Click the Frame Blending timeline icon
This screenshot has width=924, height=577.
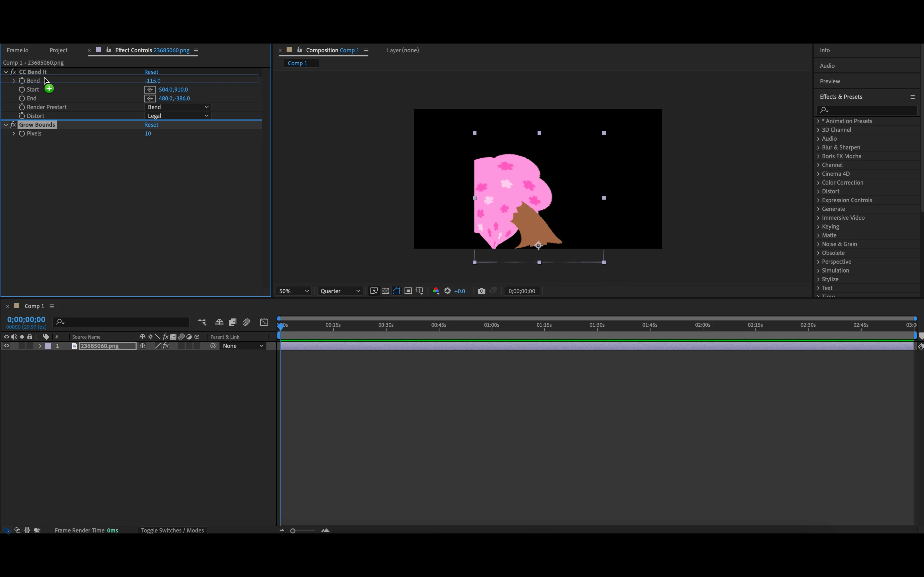233,322
